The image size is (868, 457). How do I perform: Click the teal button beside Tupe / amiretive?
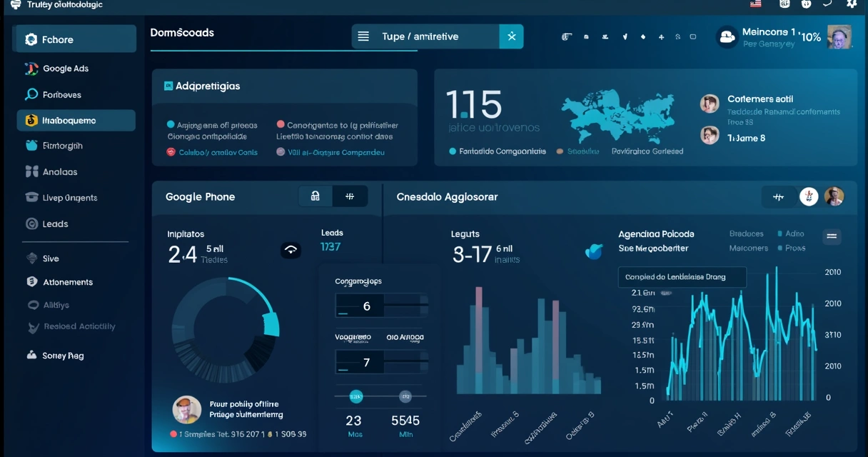pyautogui.click(x=511, y=36)
